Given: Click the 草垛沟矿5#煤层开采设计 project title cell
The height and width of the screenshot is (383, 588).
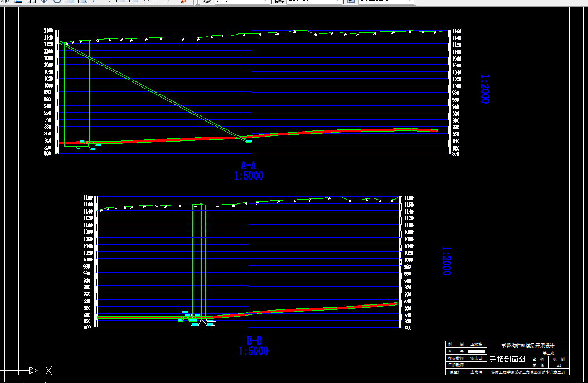Looking at the screenshot, I should (x=528, y=346).
